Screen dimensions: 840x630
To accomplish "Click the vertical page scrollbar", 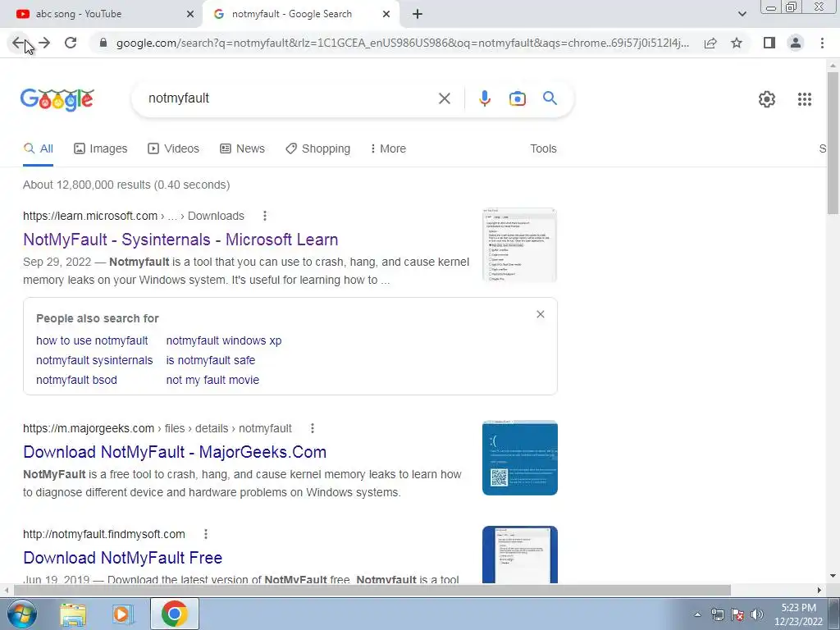I will click(x=833, y=142).
